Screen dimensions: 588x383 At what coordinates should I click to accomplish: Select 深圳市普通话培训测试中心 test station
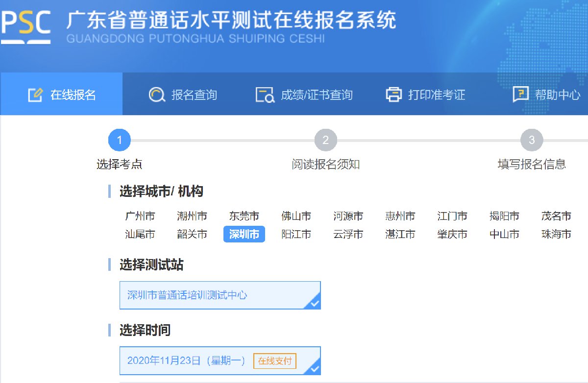pos(220,295)
